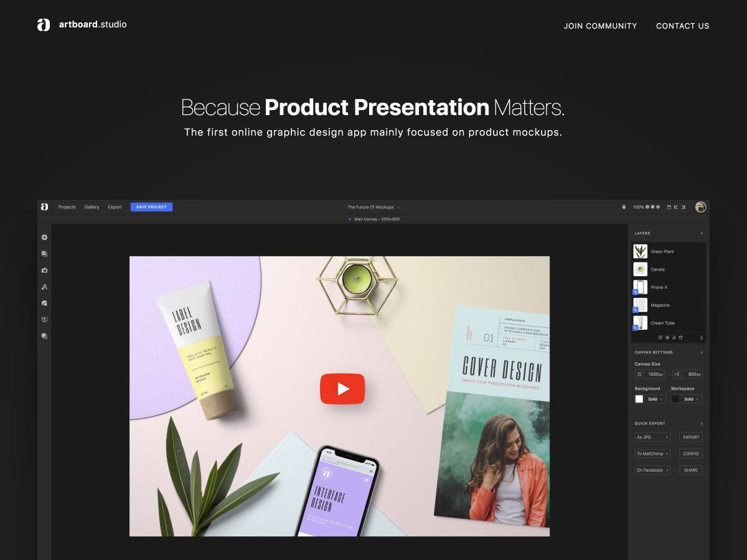The width and height of the screenshot is (747, 560).
Task: Click the CONFIG button next to MailChimp
Action: click(x=691, y=454)
